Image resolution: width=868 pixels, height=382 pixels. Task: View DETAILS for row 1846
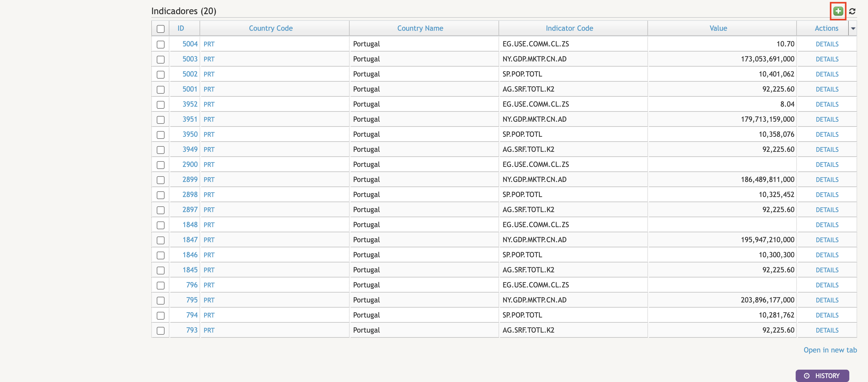827,255
